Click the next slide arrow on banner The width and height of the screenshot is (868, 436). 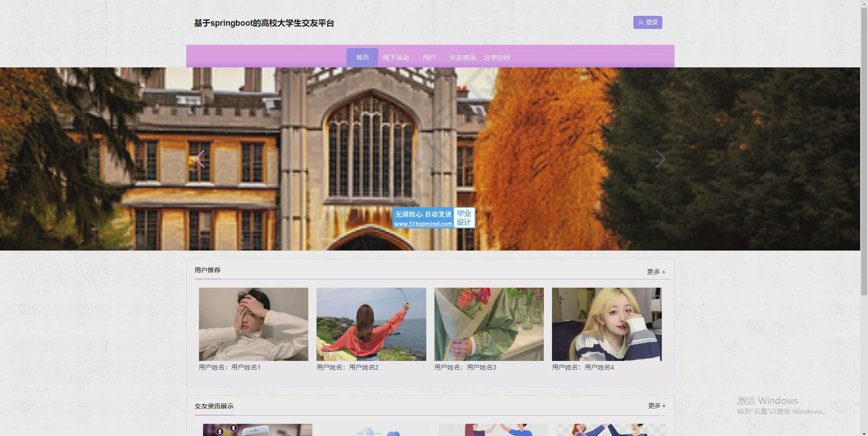[660, 159]
